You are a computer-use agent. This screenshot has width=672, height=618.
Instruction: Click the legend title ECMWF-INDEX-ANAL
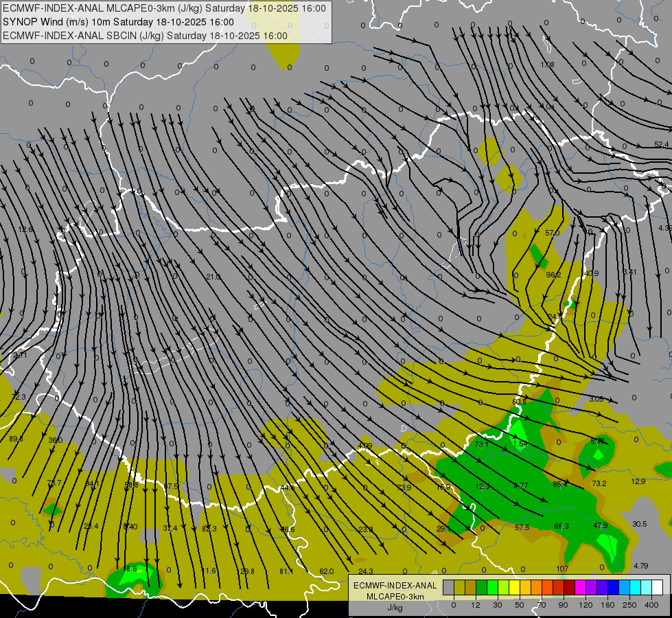tap(395, 586)
